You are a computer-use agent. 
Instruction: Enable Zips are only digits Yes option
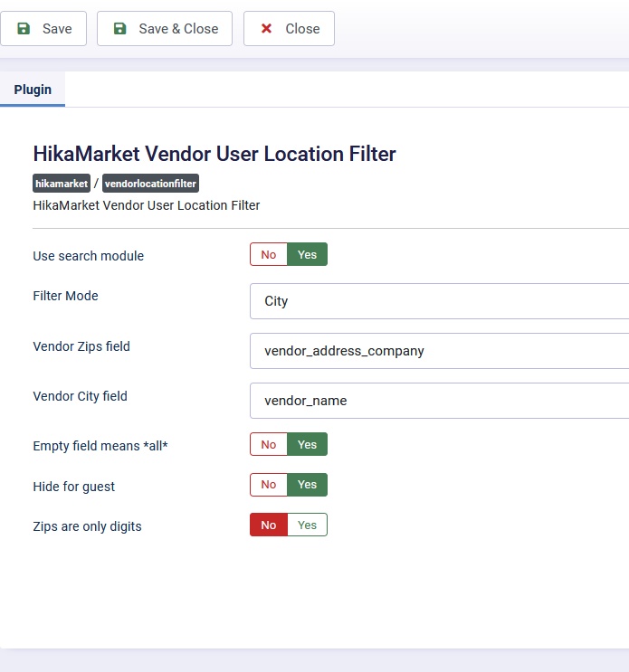308,525
